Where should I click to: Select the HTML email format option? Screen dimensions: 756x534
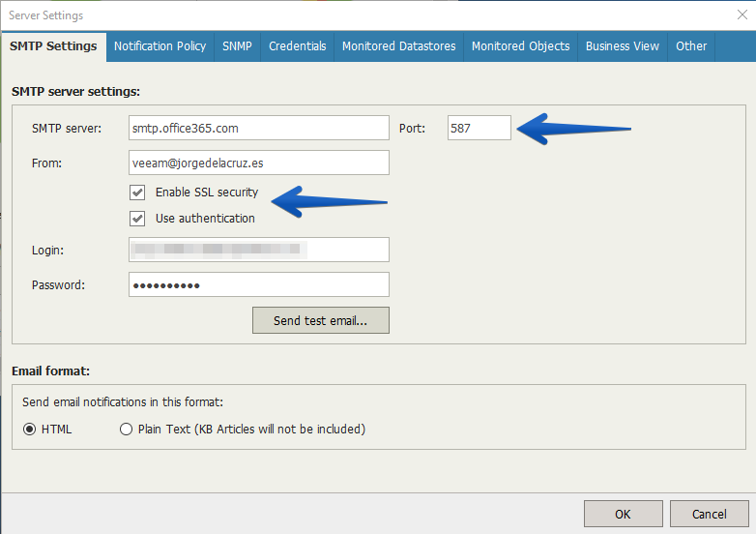coord(29,430)
